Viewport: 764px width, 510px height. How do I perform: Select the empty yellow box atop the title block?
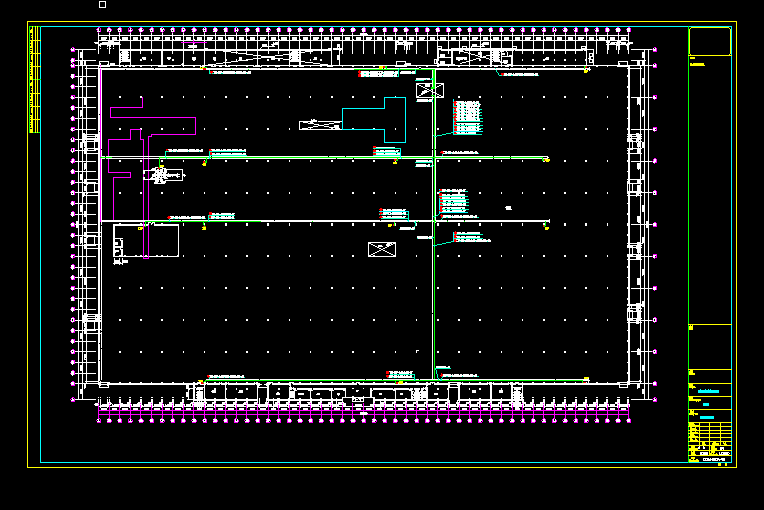[710, 41]
